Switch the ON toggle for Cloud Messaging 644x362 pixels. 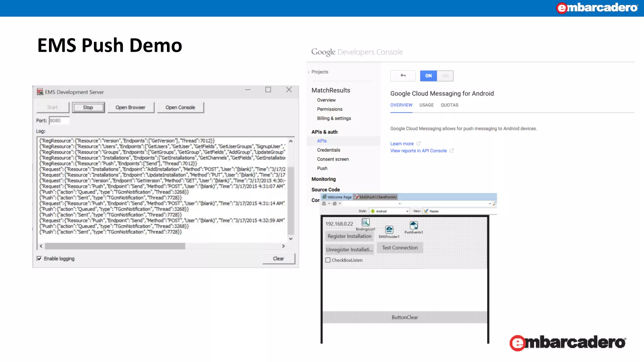click(428, 76)
